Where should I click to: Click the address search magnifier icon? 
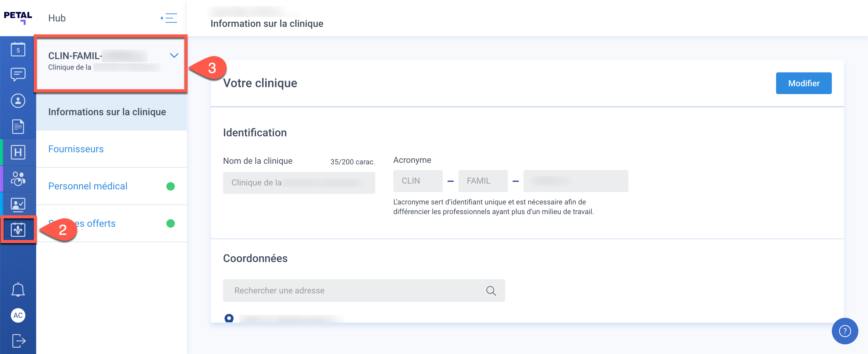[491, 291]
